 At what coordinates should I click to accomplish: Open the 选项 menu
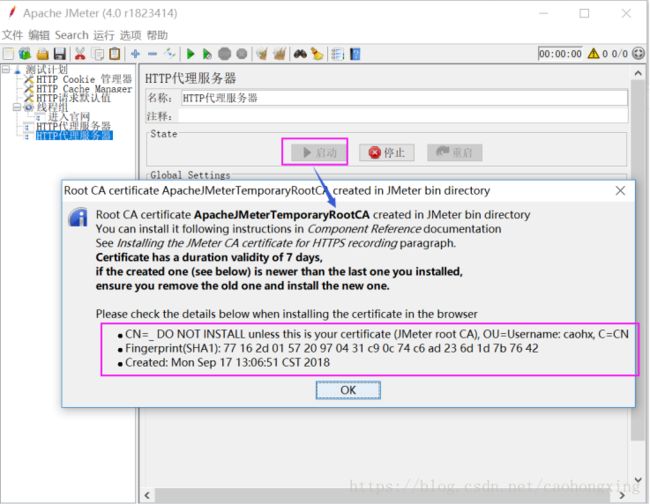(x=131, y=35)
